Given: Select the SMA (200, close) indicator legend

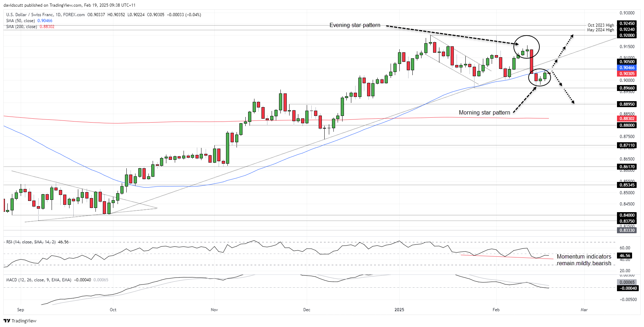Looking at the screenshot, I should (30, 27).
